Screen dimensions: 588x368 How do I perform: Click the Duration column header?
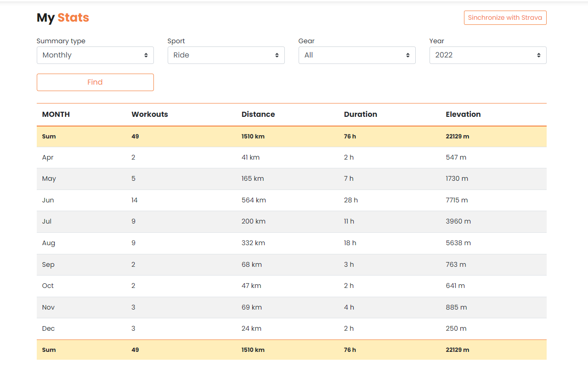coord(361,114)
